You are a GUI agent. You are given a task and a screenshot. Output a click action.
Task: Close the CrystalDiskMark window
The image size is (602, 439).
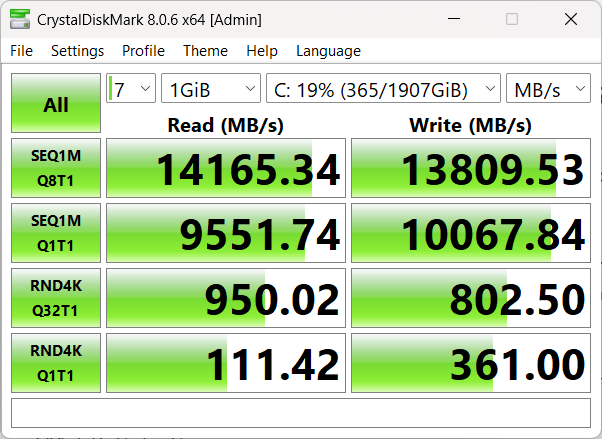point(571,19)
